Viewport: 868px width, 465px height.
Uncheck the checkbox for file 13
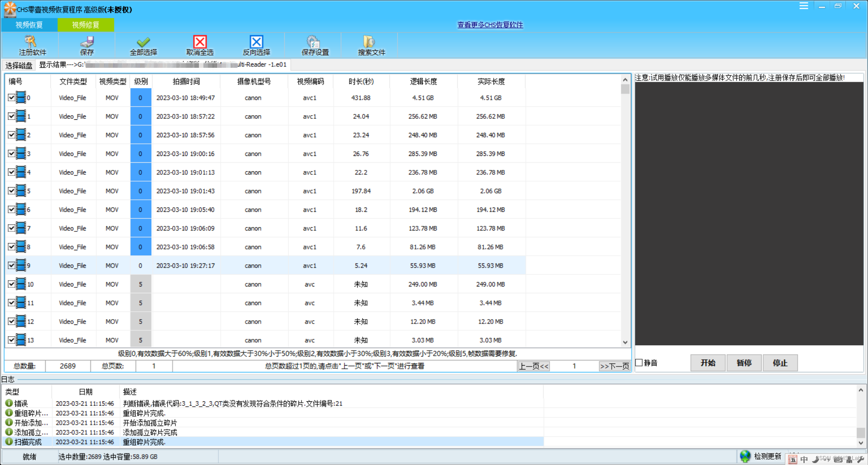(12, 340)
